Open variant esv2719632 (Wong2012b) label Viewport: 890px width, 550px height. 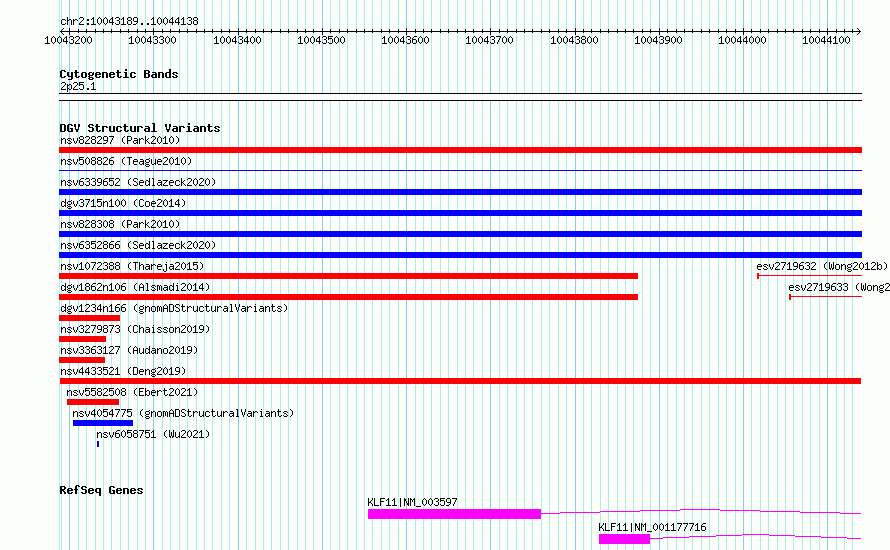click(x=822, y=266)
